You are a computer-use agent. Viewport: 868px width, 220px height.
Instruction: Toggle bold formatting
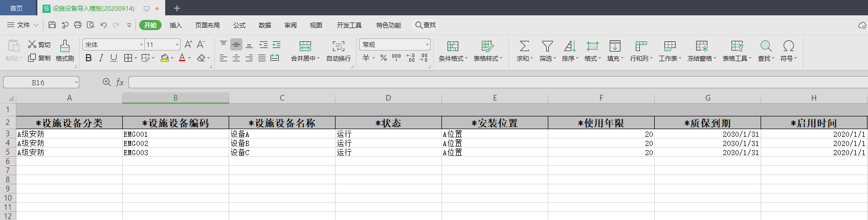point(88,58)
